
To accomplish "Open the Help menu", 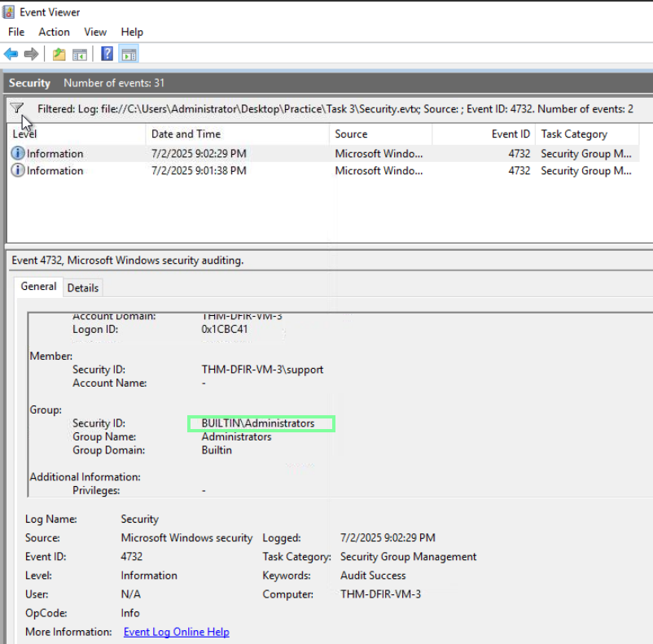I will pyautogui.click(x=132, y=32).
